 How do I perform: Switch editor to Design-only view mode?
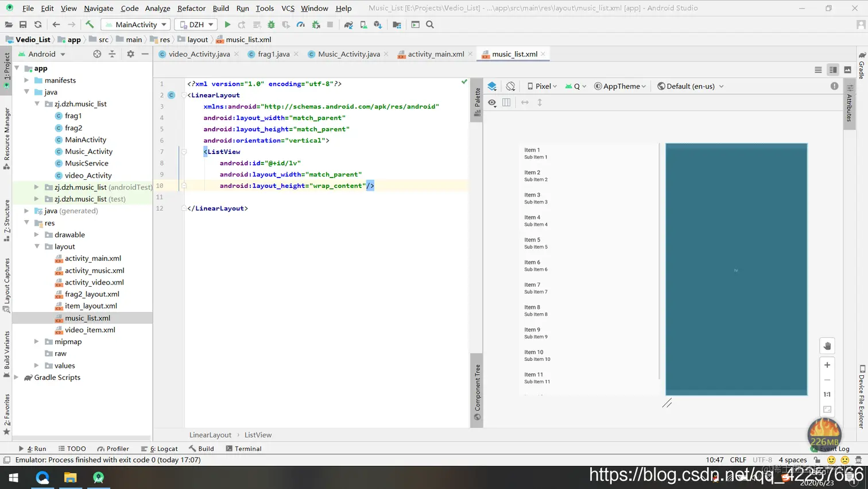click(847, 70)
